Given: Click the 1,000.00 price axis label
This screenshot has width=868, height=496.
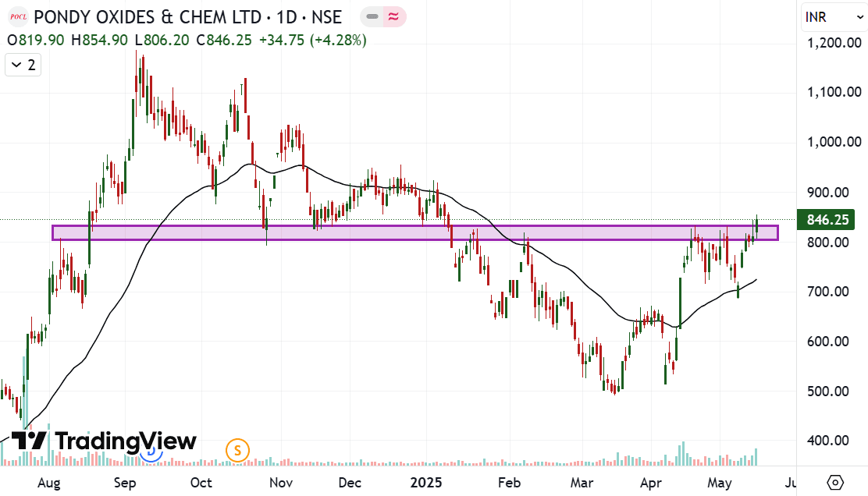Looking at the screenshot, I should pyautogui.click(x=834, y=142).
